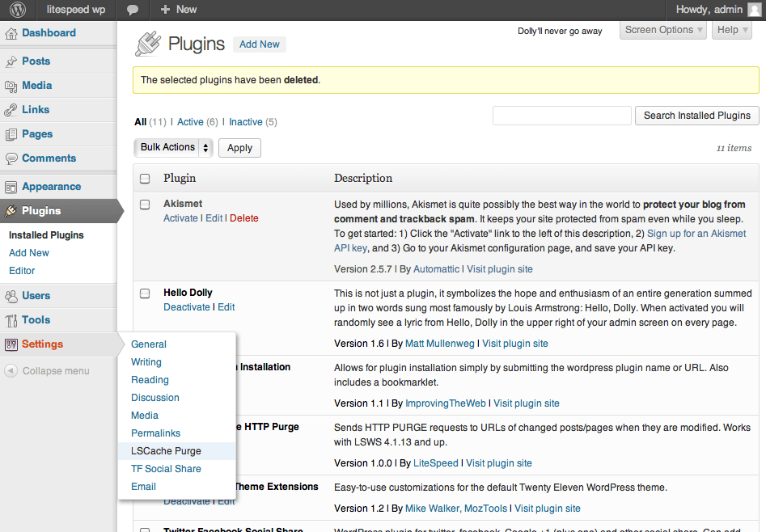766x532 pixels.
Task: Open the comments bubble icon in admin bar
Action: coord(132,10)
